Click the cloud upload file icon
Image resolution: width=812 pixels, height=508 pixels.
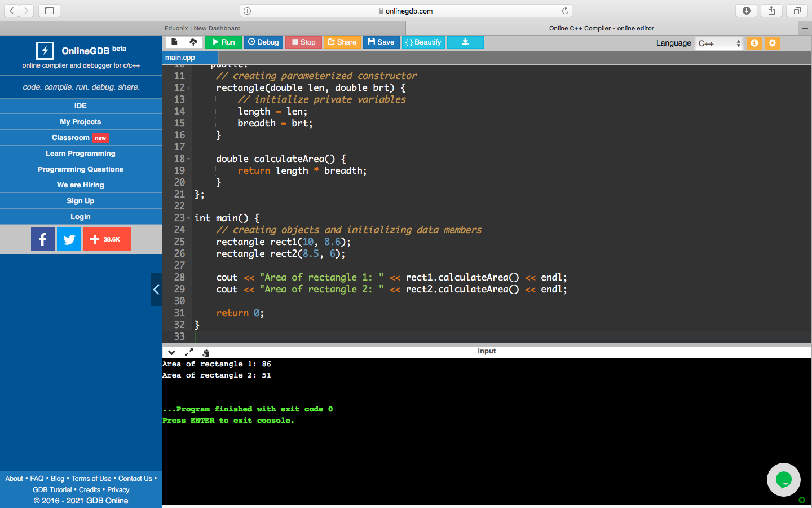click(193, 42)
